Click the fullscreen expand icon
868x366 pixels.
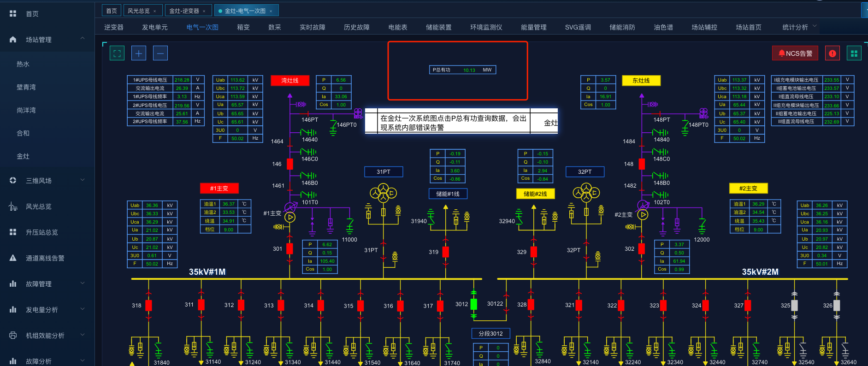pyautogui.click(x=117, y=53)
